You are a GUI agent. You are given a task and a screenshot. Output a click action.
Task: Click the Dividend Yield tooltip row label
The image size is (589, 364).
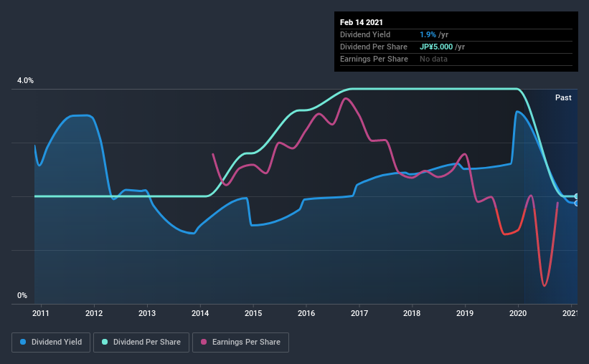coord(365,34)
